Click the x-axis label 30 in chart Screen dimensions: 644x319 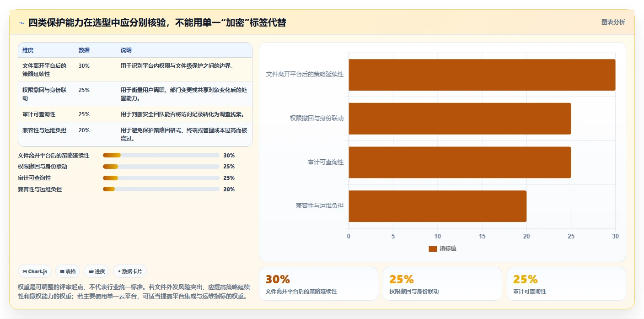pos(615,236)
